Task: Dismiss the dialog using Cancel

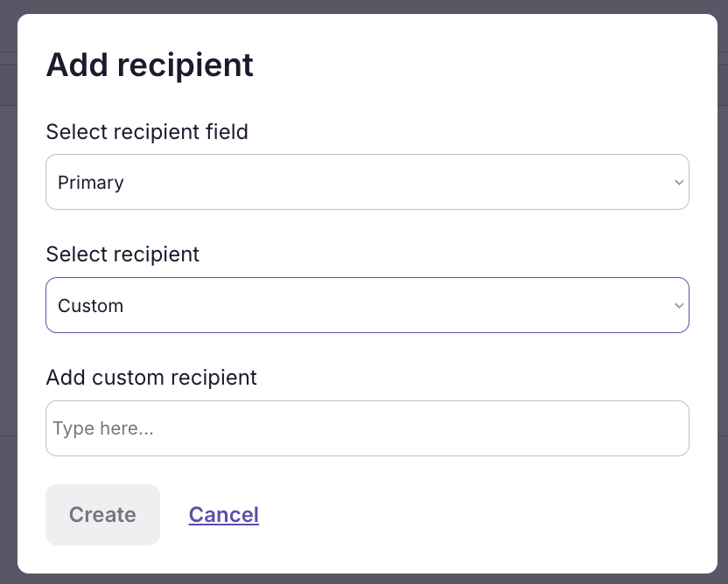Action: click(x=223, y=515)
